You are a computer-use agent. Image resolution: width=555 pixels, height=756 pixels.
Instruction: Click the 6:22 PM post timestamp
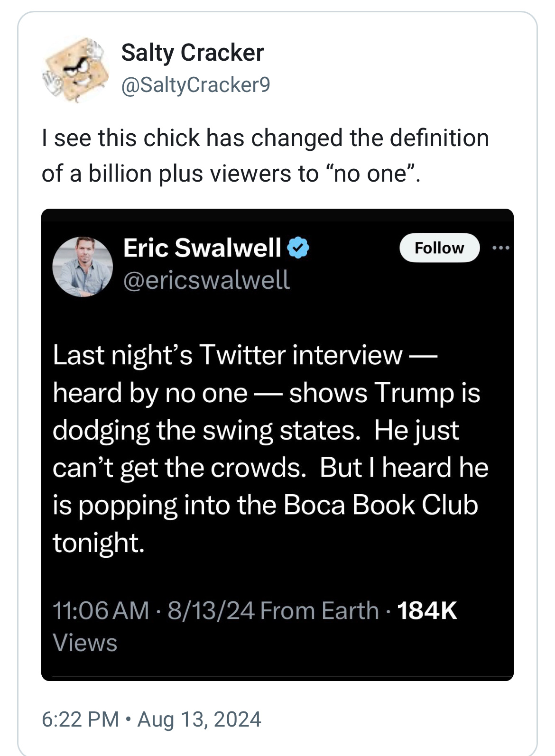tap(80, 719)
